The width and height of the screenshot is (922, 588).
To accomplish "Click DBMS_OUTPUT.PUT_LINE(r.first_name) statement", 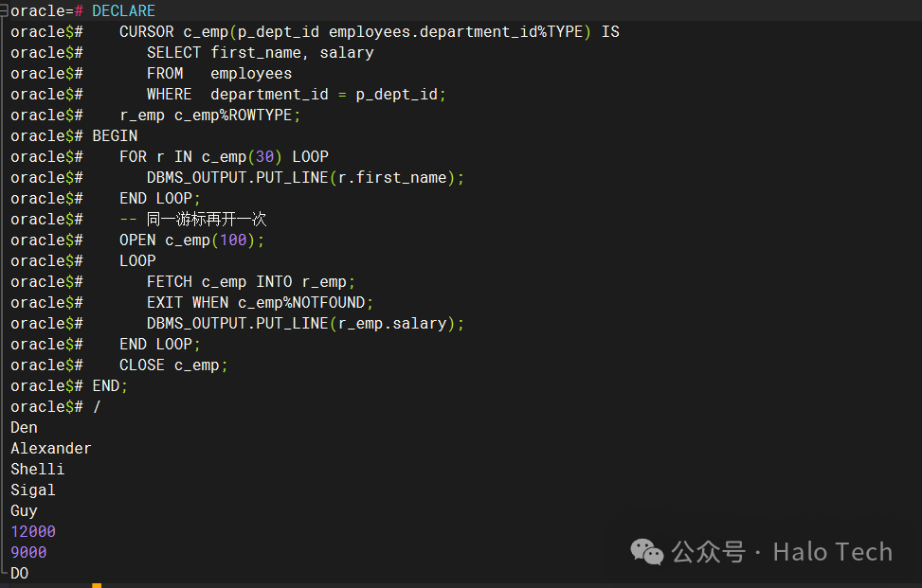I will 305,178.
